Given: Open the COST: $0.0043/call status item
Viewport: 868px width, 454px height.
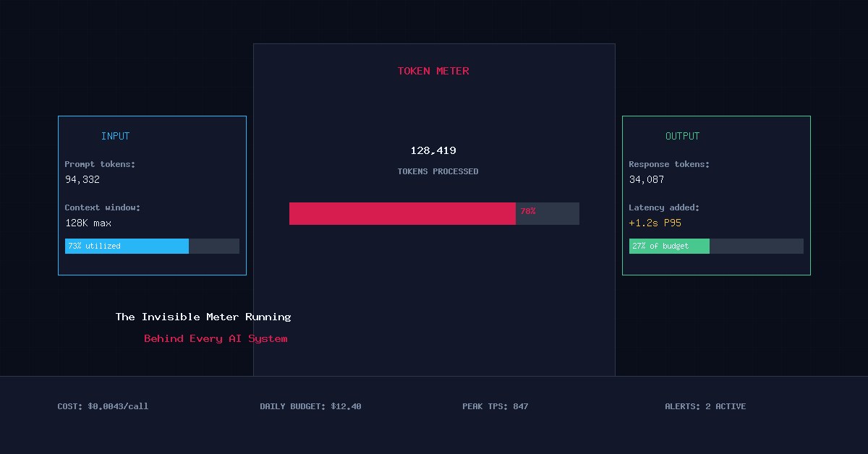Looking at the screenshot, I should 103,406.
